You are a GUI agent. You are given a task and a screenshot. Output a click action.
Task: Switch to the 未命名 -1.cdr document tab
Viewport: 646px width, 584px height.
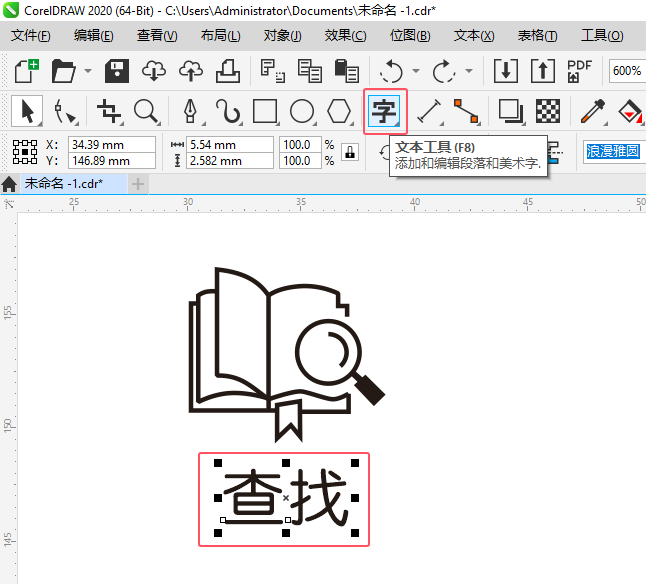(64, 183)
